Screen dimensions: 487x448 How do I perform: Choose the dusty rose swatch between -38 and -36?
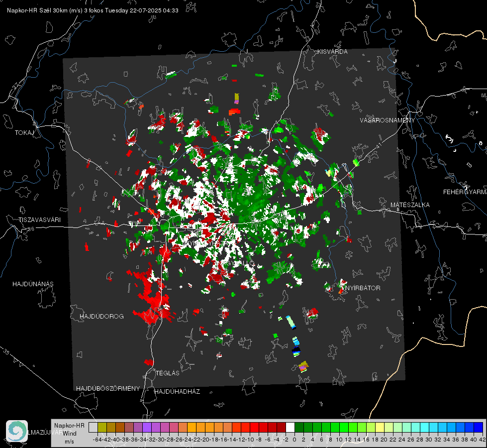tap(129, 427)
